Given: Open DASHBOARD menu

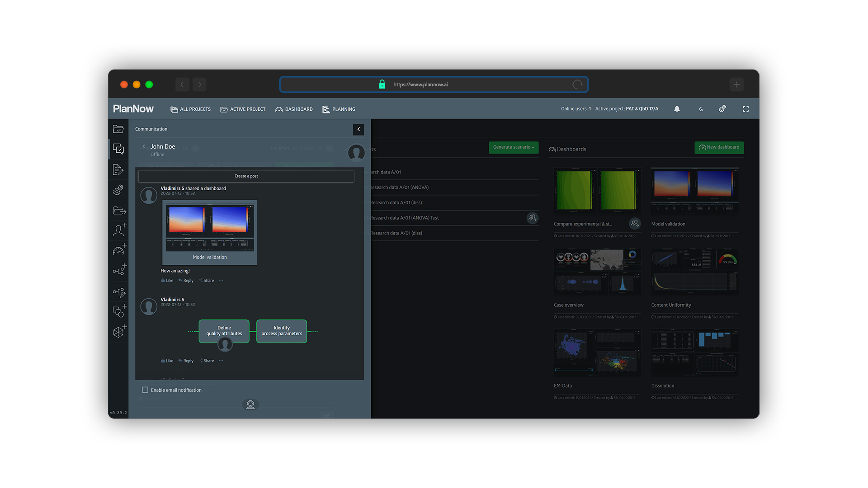Looking at the screenshot, I should 294,109.
